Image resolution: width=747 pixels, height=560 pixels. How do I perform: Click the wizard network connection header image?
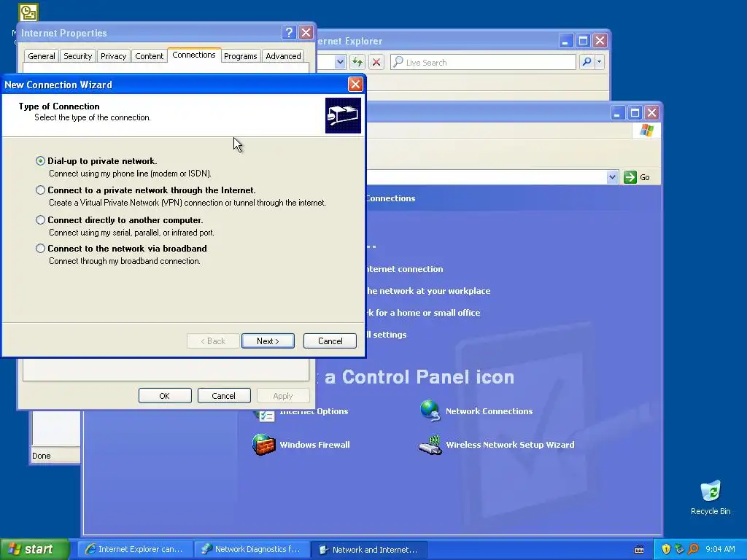(343, 116)
